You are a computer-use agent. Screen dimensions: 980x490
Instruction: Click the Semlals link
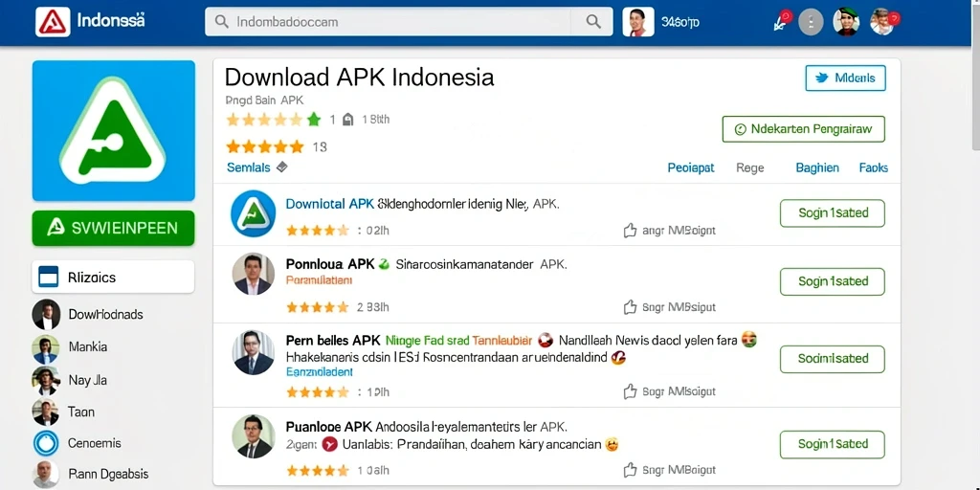pyautogui.click(x=249, y=167)
